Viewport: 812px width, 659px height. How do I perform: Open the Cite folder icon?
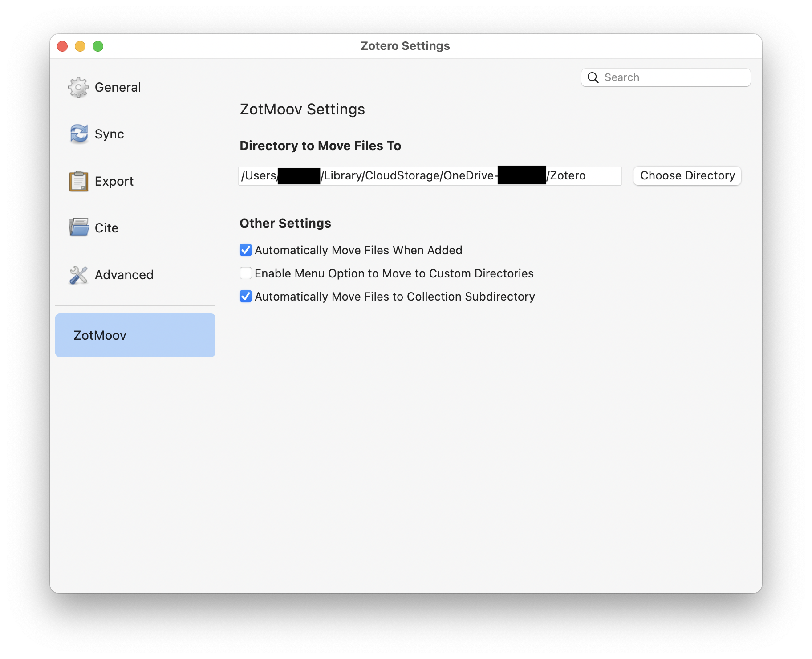pyautogui.click(x=79, y=228)
